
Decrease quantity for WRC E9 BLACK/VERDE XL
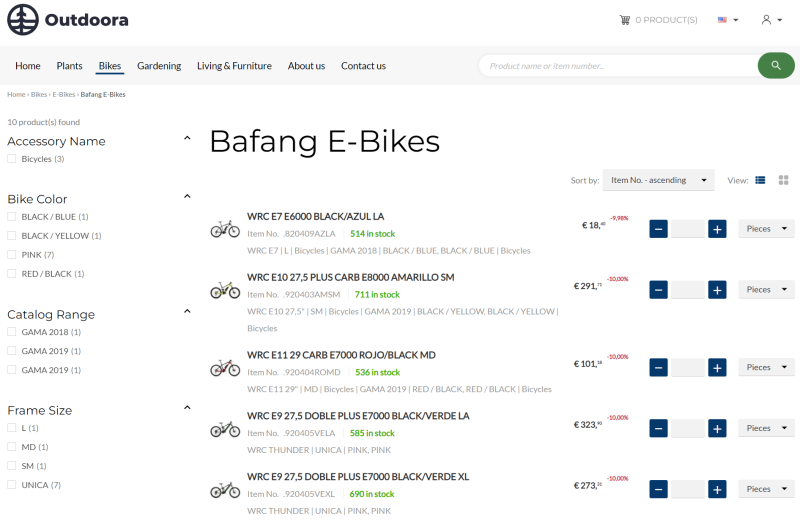coord(658,489)
